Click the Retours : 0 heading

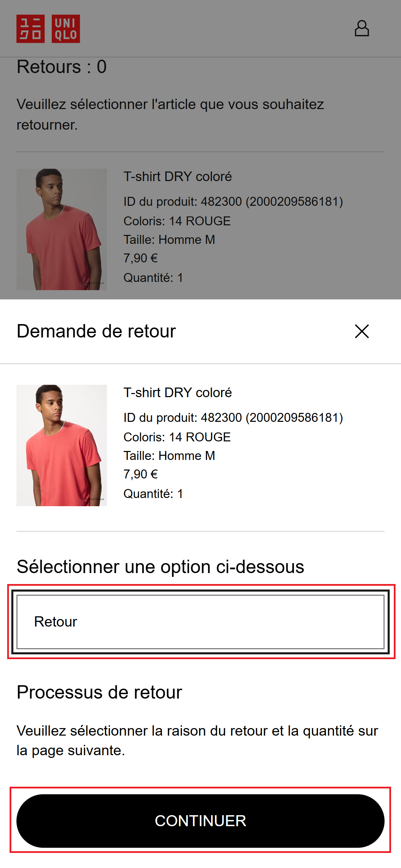[62, 67]
